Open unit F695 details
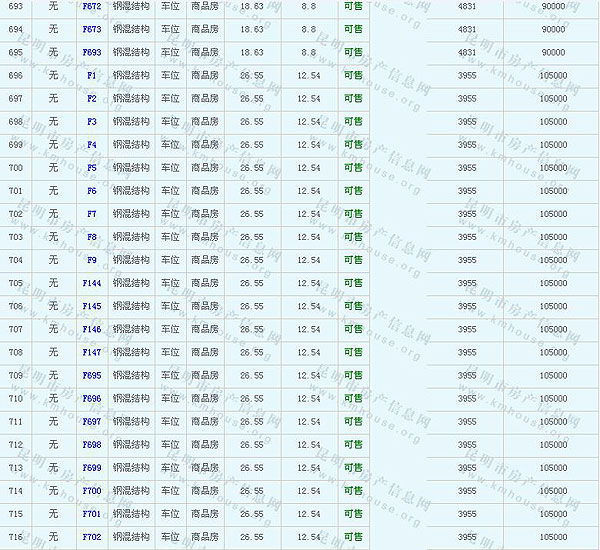Image resolution: width=600 pixels, height=550 pixels. pos(91,375)
